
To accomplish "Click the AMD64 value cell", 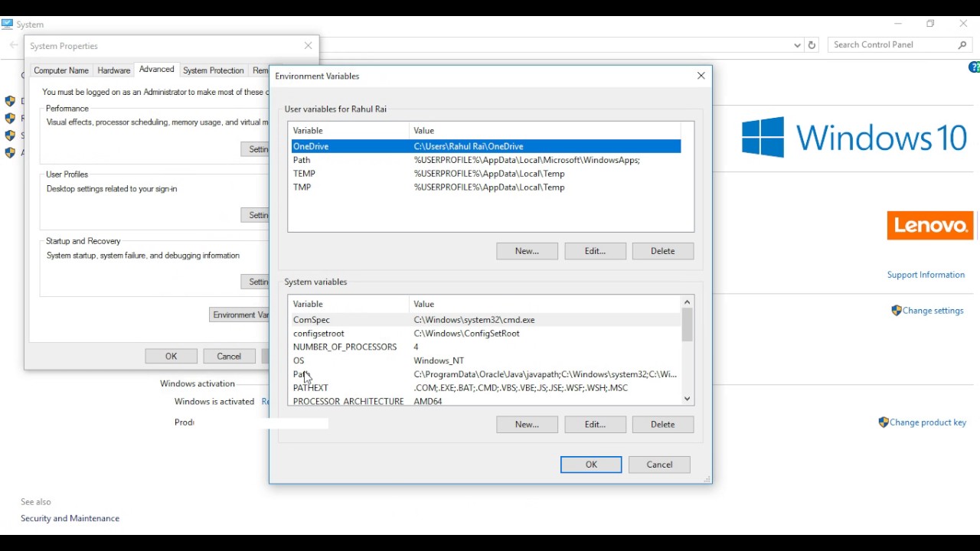I will (x=428, y=401).
